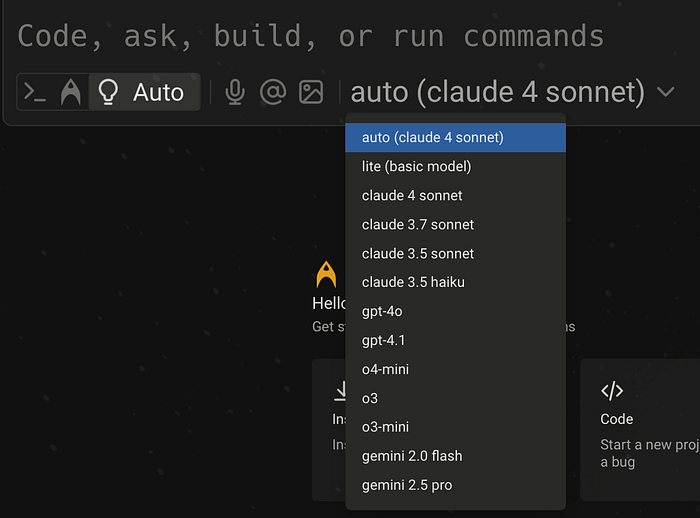Attach an image using the image icon
The height and width of the screenshot is (518, 700).
[x=311, y=92]
